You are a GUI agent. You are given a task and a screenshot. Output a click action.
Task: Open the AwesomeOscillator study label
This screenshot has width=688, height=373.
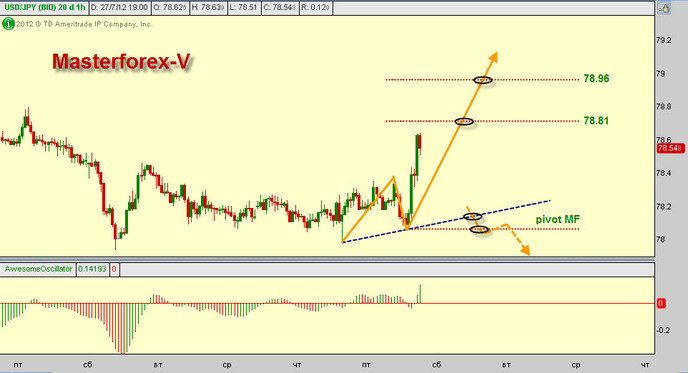pos(38,269)
